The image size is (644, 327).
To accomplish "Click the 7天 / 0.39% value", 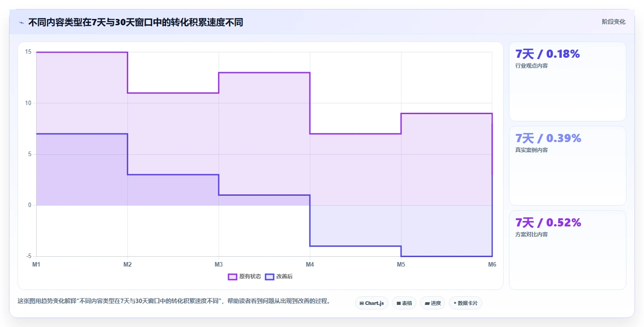I will [x=548, y=138].
